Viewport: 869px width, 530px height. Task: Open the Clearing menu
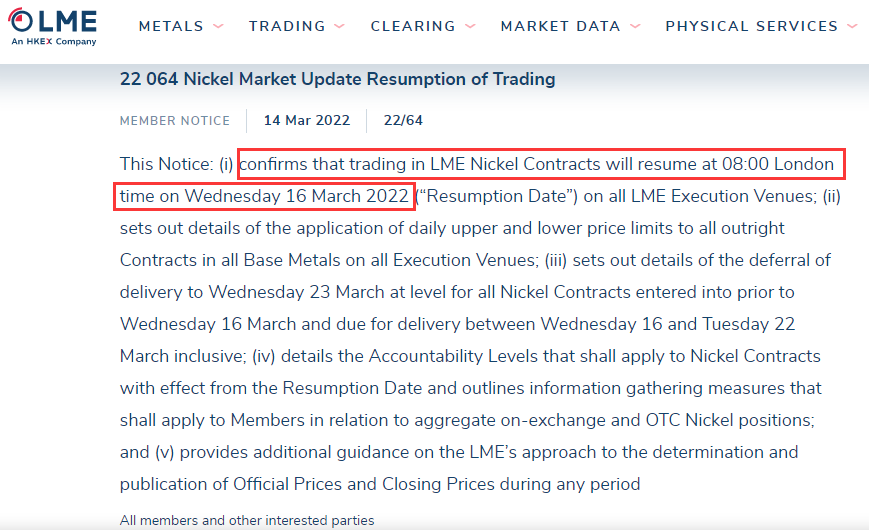coord(413,26)
